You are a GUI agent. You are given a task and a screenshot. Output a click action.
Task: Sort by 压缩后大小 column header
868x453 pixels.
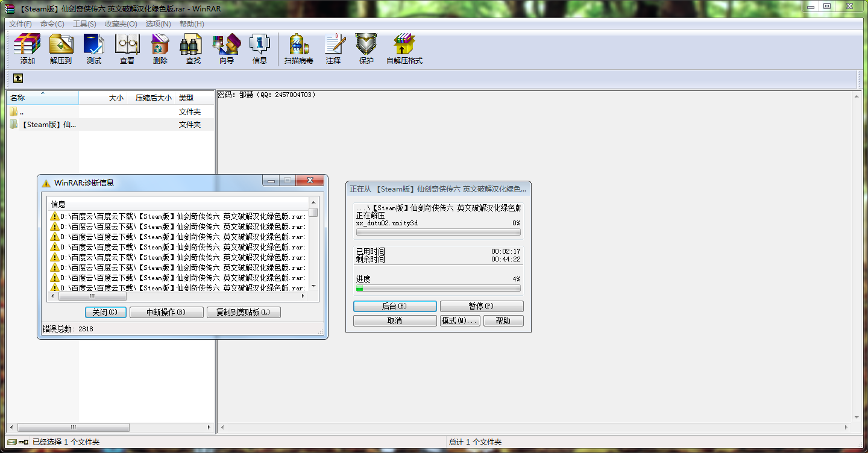(x=151, y=98)
